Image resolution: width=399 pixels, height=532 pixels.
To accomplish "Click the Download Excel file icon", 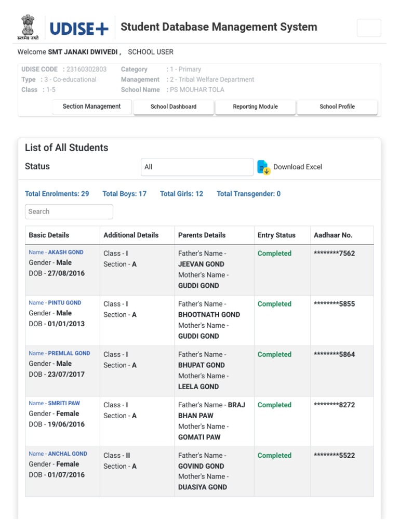I will (x=264, y=167).
